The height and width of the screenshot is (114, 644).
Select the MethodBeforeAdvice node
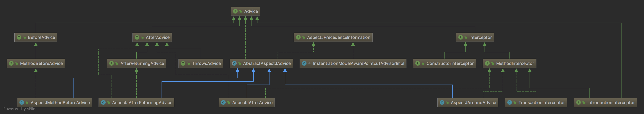(36, 63)
